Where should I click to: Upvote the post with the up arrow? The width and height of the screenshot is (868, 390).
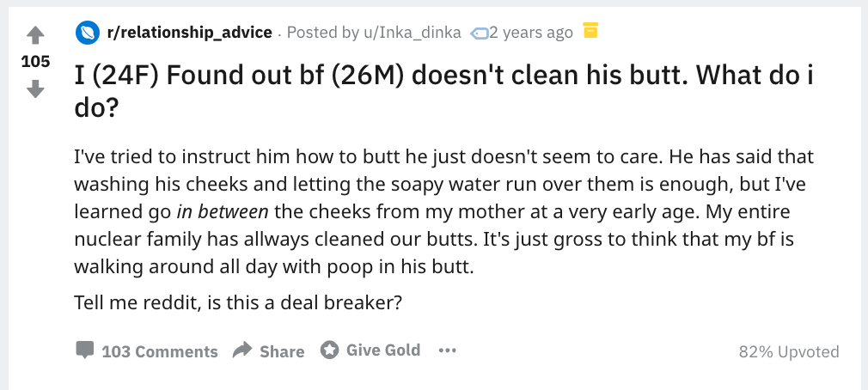point(35,35)
